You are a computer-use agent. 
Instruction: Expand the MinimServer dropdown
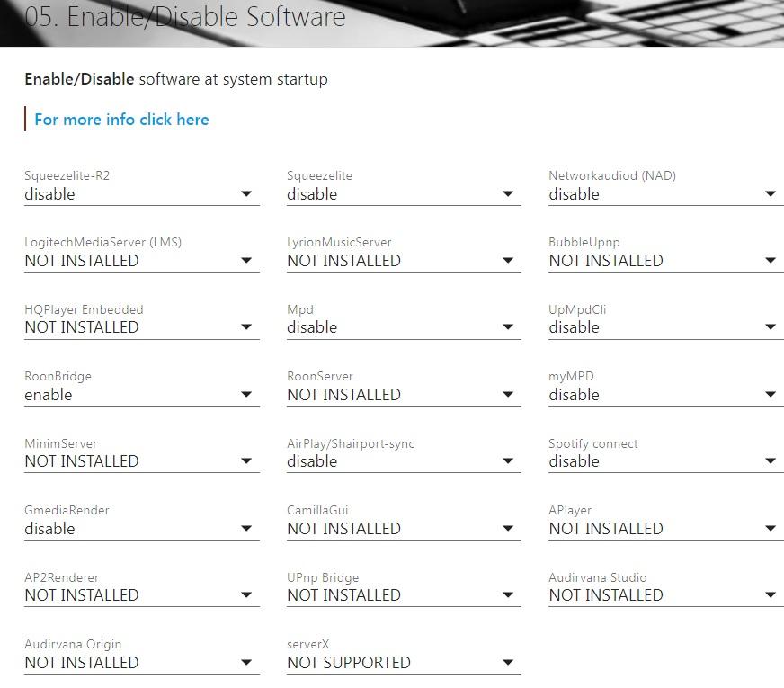pyautogui.click(x=142, y=461)
